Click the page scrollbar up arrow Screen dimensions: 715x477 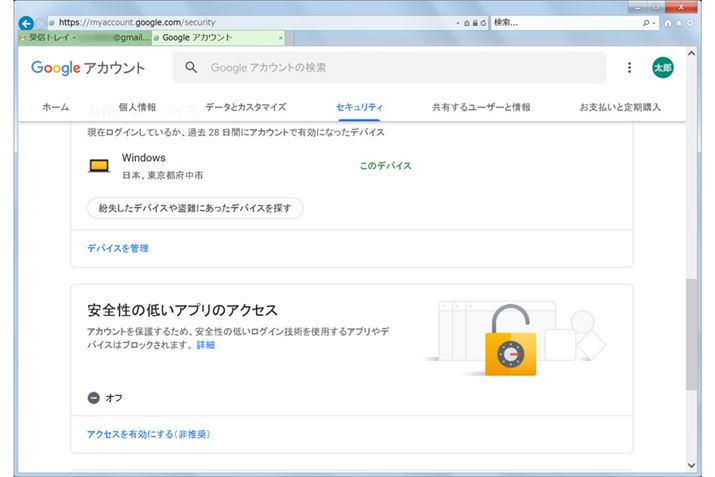[691, 54]
